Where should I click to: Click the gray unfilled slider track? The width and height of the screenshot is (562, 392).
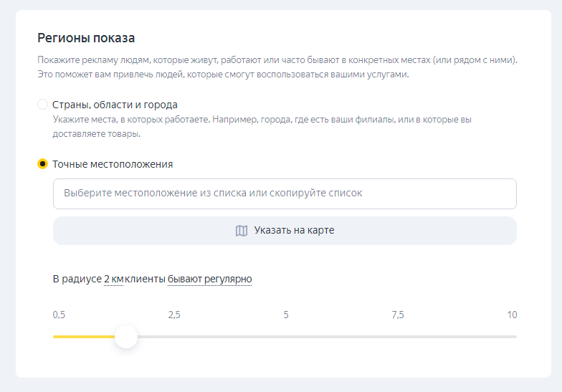(x=323, y=336)
